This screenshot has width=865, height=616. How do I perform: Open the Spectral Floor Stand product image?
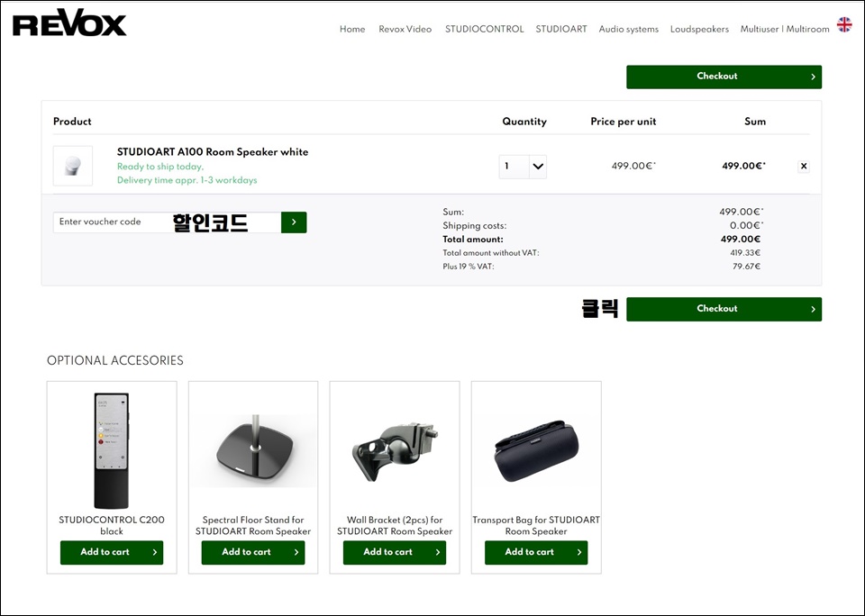[253, 451]
